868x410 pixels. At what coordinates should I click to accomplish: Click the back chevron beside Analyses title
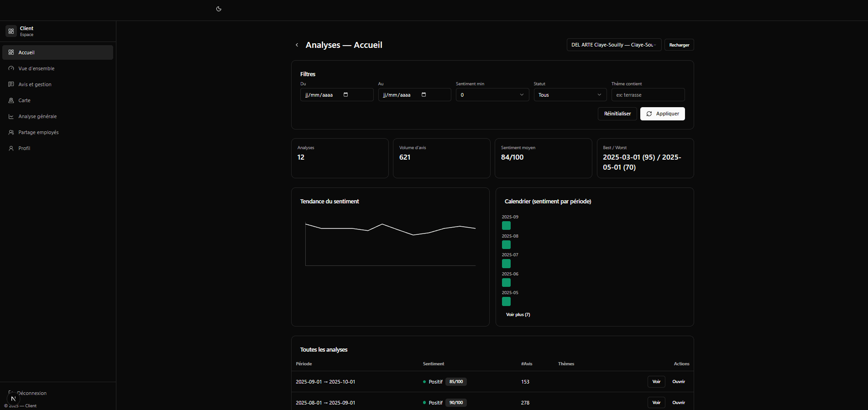(297, 45)
